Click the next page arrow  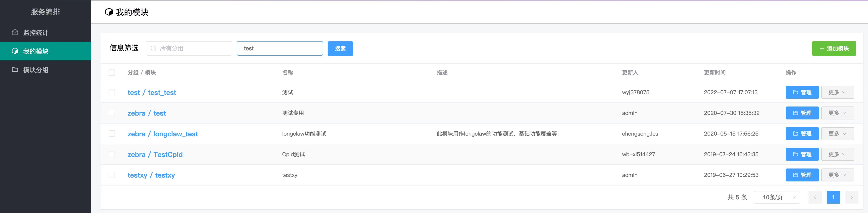click(x=851, y=197)
